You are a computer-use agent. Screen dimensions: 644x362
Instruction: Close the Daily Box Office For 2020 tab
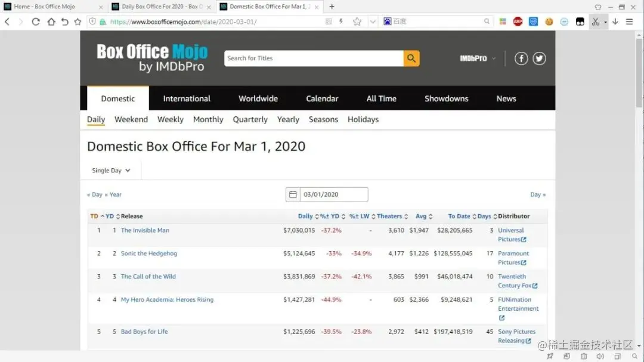click(x=209, y=7)
